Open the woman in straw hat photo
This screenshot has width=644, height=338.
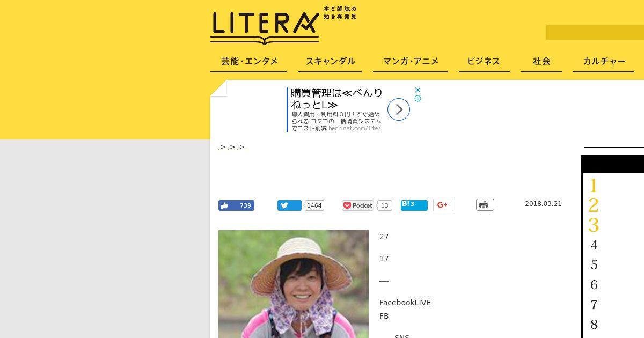(x=294, y=284)
